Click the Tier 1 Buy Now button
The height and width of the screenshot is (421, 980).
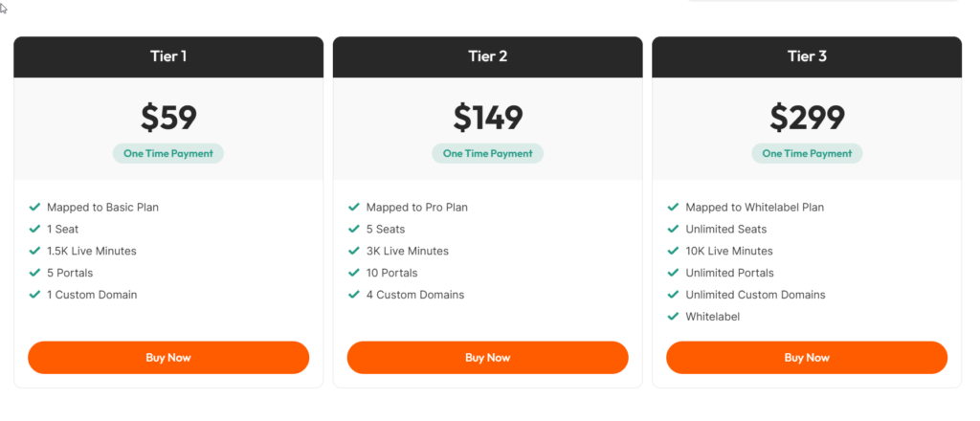[x=168, y=357]
